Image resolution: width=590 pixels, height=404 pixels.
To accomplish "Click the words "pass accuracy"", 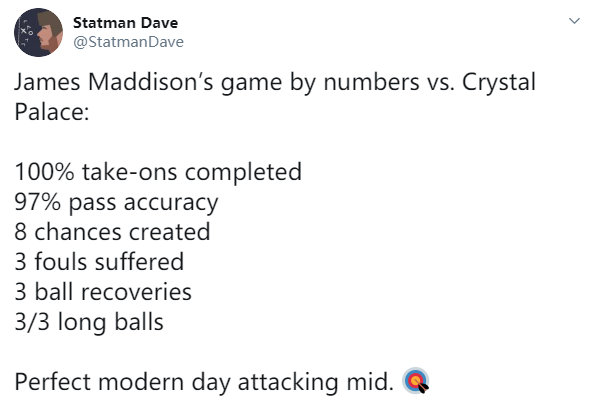I will pyautogui.click(x=143, y=204).
